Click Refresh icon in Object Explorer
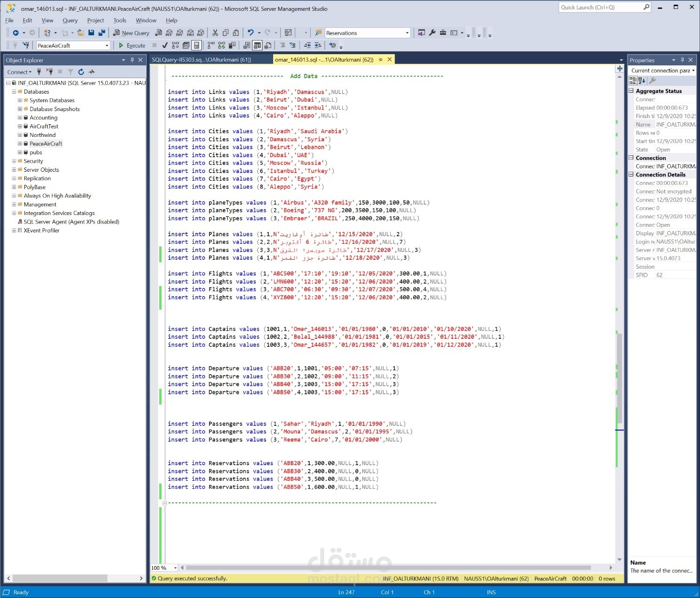The width and height of the screenshot is (700, 598). (x=81, y=72)
